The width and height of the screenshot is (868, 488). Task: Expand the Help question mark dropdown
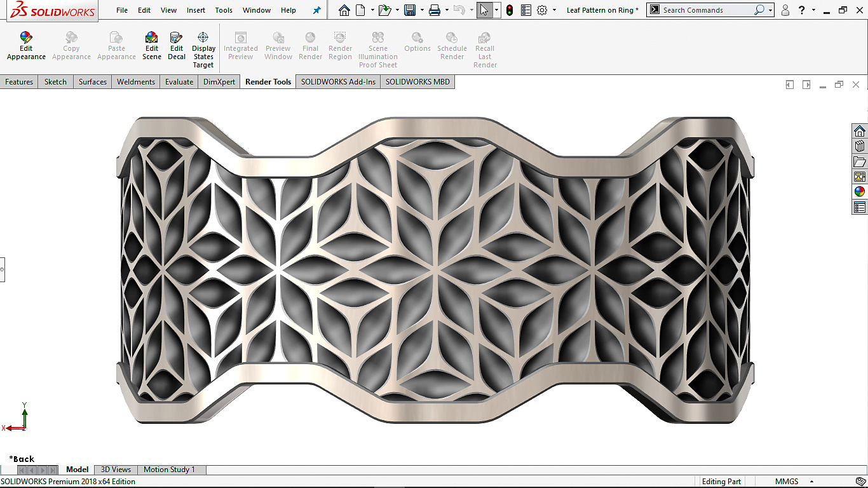813,10
